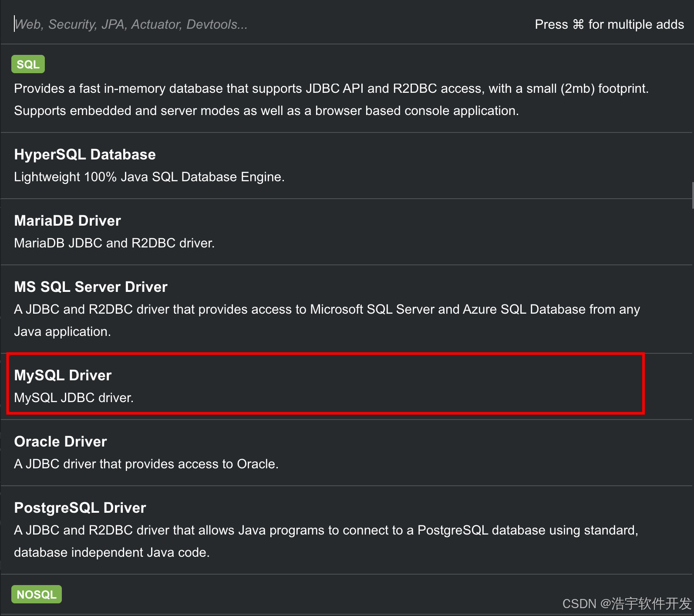The image size is (694, 616).
Task: Select the Oracle Driver dependency
Action: point(347,453)
